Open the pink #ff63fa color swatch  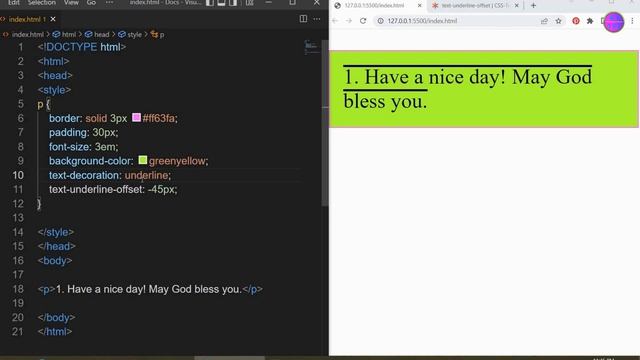coord(136,118)
